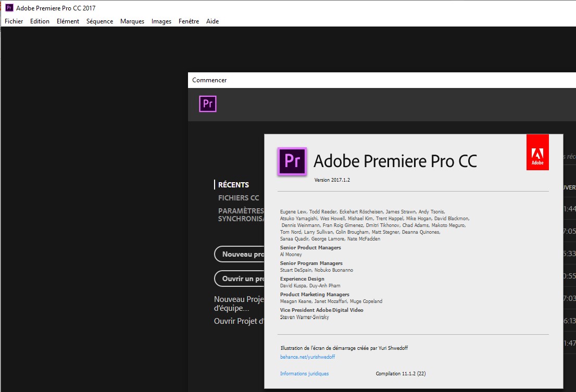Click the Experience Design heading
Viewport: 576px width, 392px height.
point(302,279)
